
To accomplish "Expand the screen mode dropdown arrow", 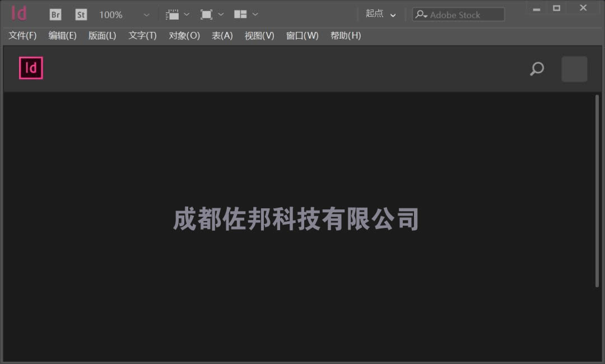I will [x=221, y=14].
